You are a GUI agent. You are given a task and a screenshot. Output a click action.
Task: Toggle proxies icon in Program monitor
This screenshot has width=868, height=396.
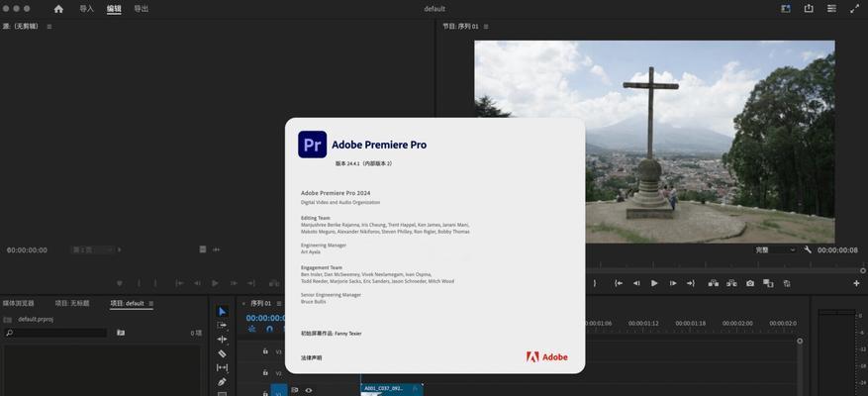tap(787, 283)
